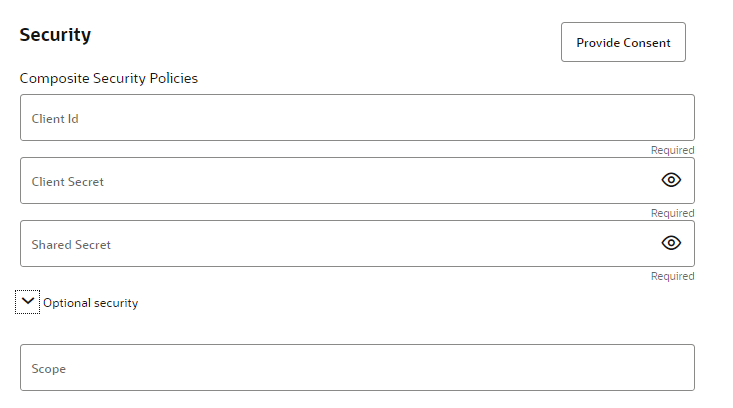
Task: Click Required hint below Client Secret
Action: pyautogui.click(x=672, y=213)
